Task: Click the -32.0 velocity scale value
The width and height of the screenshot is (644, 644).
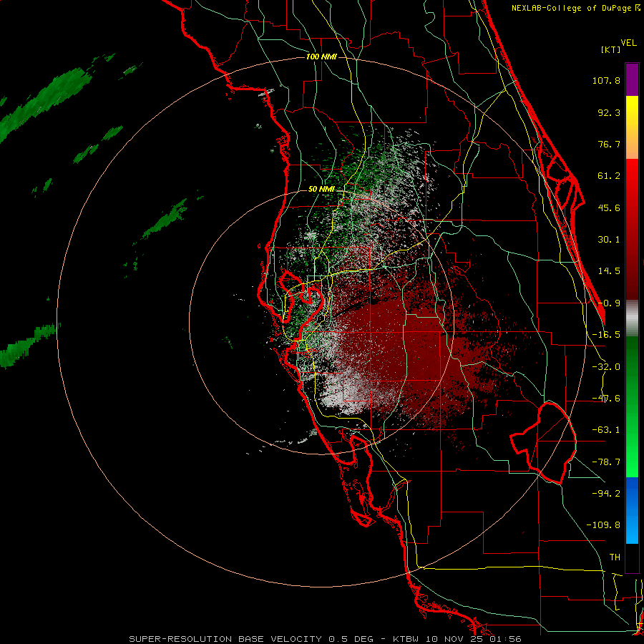Action: pyautogui.click(x=606, y=367)
